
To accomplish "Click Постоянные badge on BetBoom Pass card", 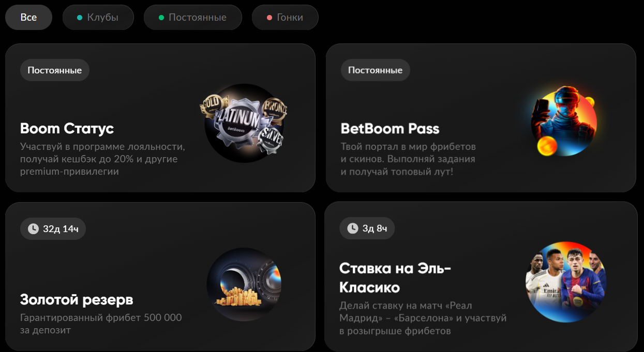I will tap(376, 70).
